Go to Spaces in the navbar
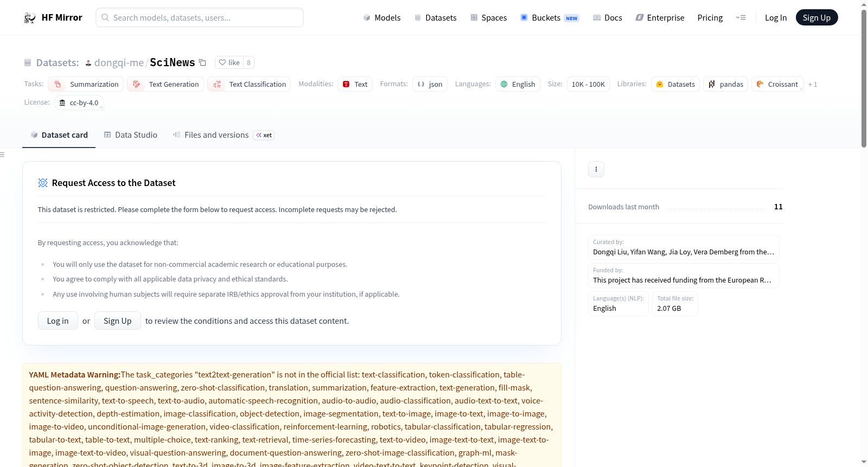Viewport: 868px width, 467px height. pyautogui.click(x=489, y=17)
